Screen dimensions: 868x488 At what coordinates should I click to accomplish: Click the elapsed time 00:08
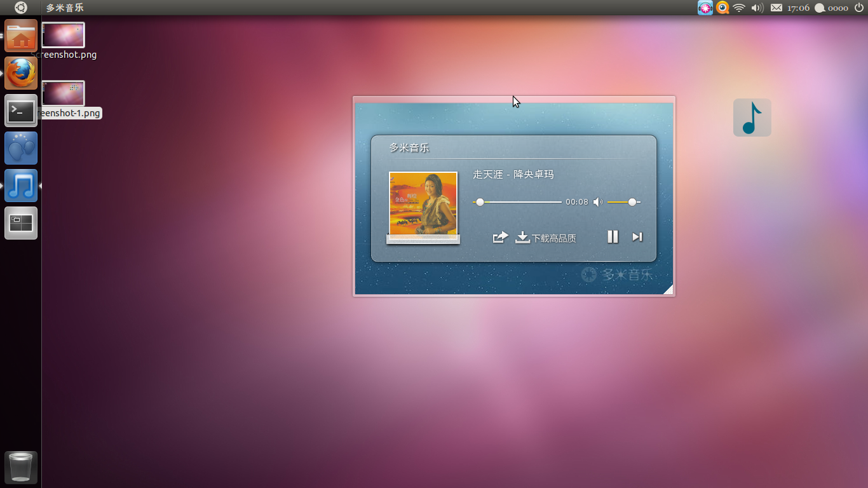tap(577, 202)
